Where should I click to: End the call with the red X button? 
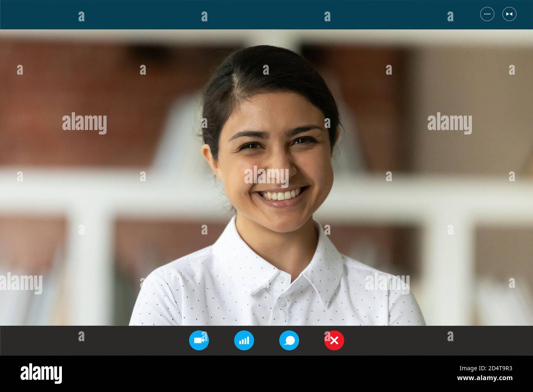[334, 340]
